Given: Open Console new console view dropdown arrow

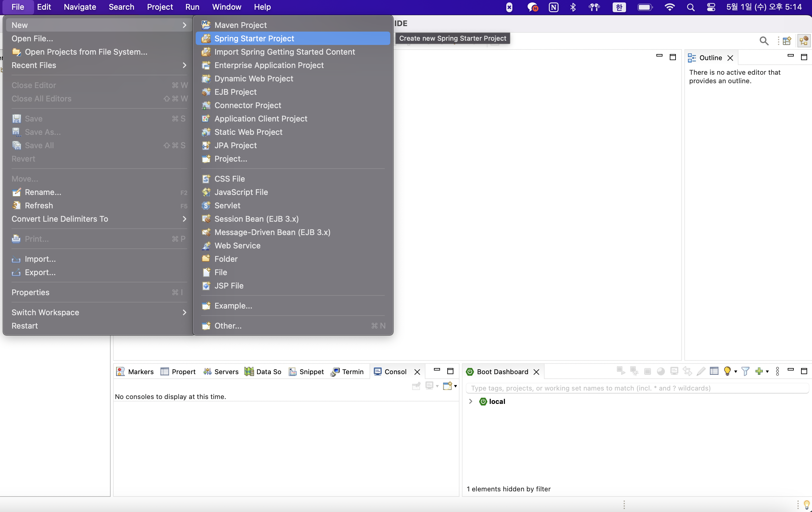Looking at the screenshot, I should pos(456,386).
